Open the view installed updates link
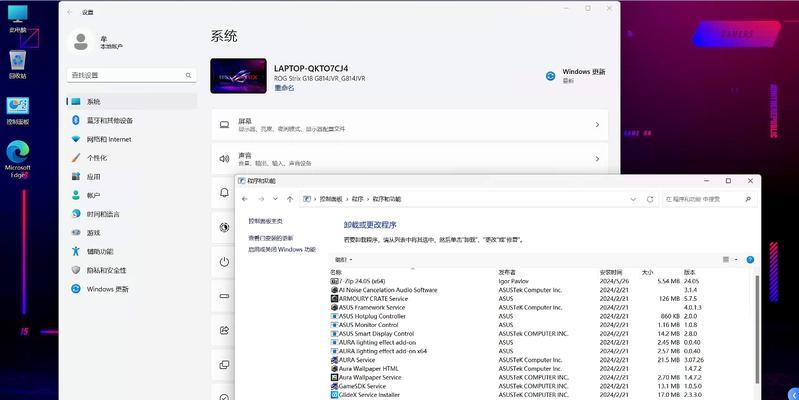The width and height of the screenshot is (799, 400). pos(271,238)
